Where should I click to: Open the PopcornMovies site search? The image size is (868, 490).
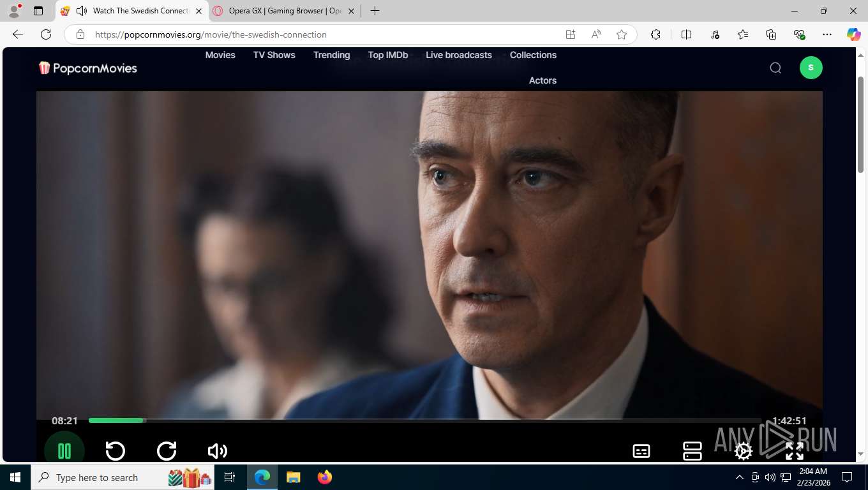pos(775,68)
